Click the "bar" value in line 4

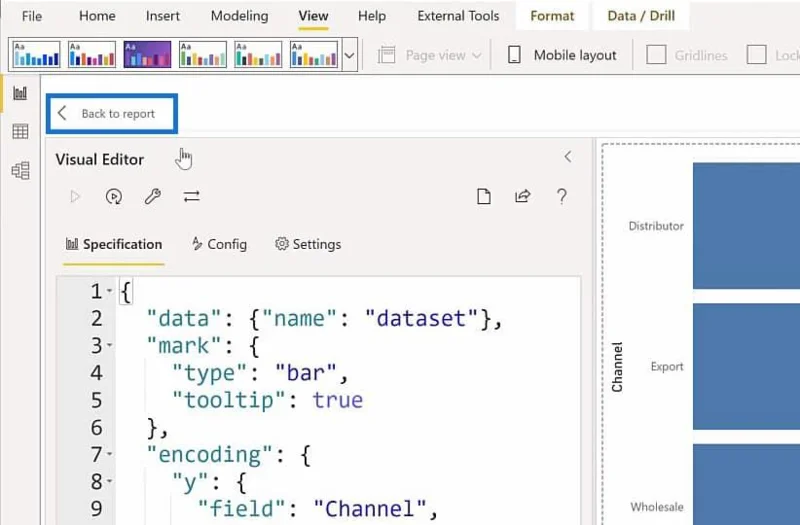306,372
